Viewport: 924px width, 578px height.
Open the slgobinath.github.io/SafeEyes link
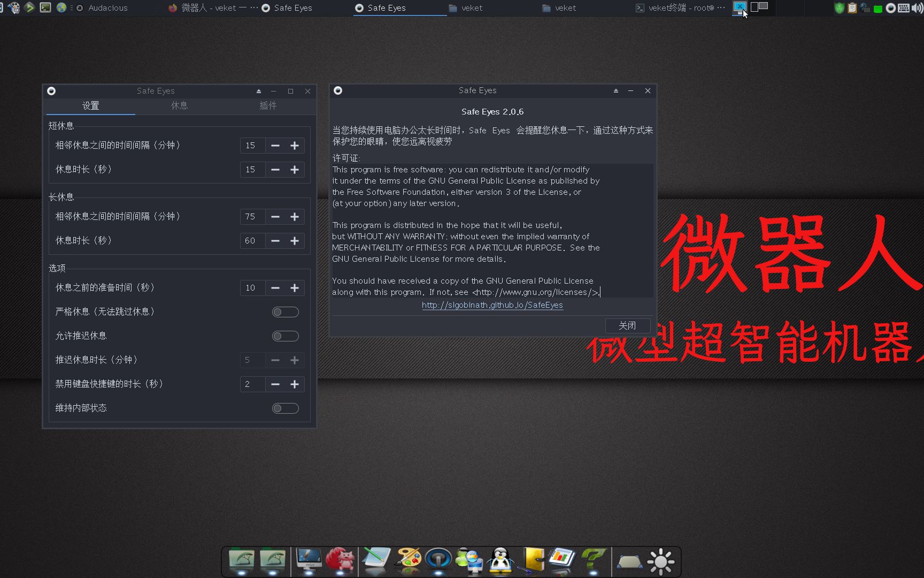(x=492, y=305)
